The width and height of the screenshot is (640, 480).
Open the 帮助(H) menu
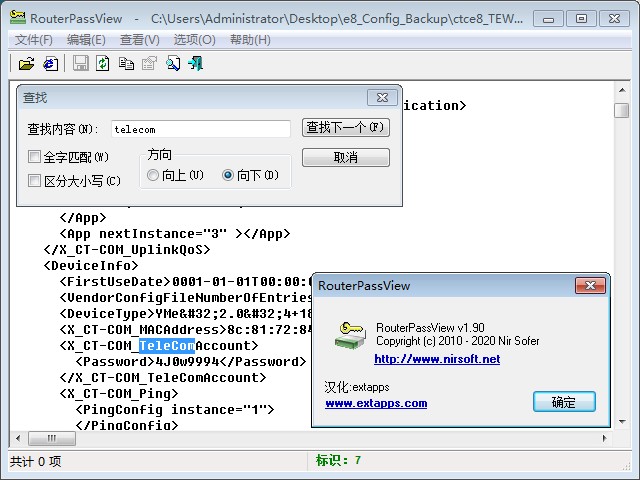click(250, 40)
